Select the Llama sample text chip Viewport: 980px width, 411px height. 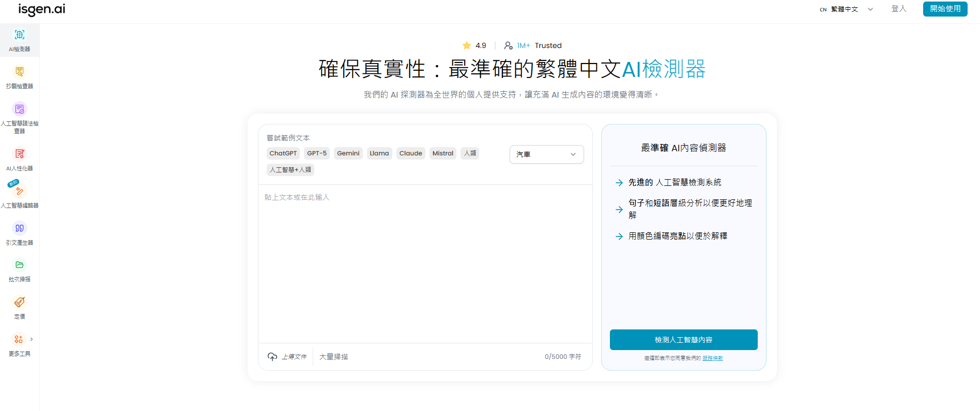(x=379, y=153)
